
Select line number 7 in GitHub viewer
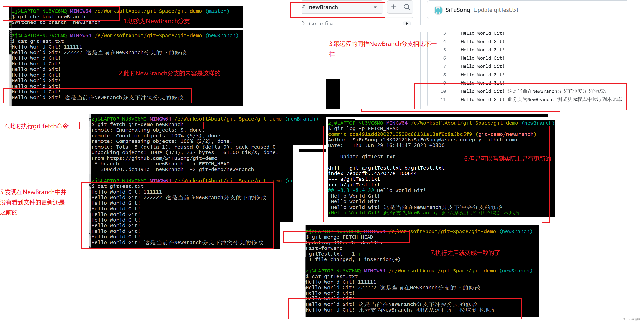pyautogui.click(x=445, y=66)
